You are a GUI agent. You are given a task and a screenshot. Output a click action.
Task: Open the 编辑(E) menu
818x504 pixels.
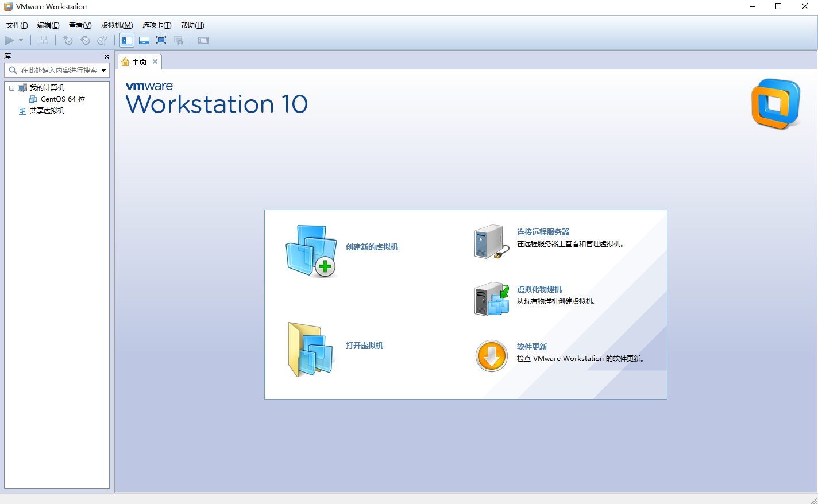coord(48,25)
